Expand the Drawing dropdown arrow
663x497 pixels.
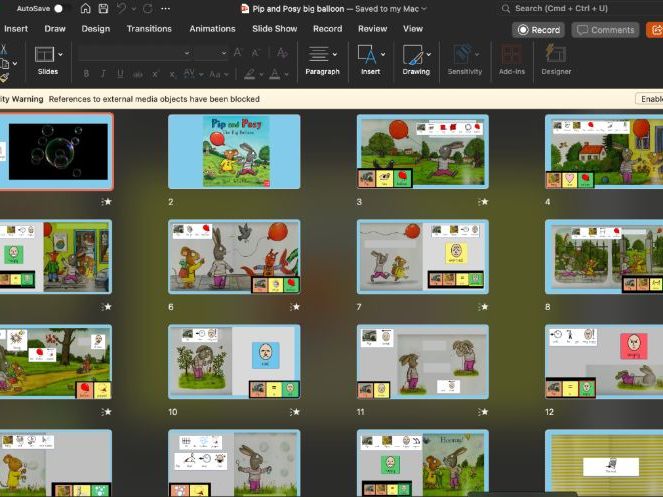(x=429, y=55)
